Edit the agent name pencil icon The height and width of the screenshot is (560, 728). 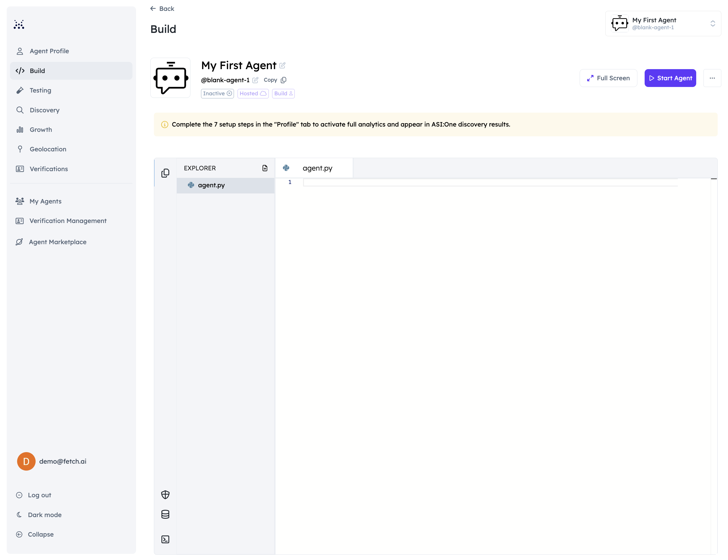tap(282, 65)
